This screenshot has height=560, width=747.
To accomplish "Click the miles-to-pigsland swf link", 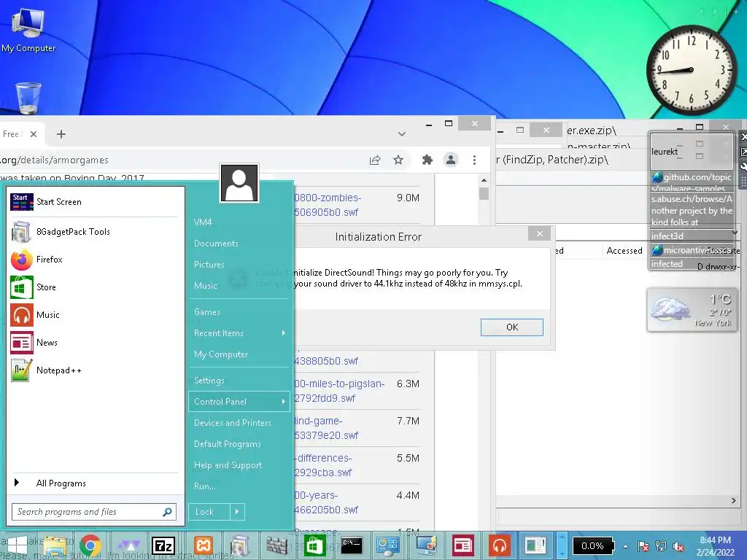I will point(339,391).
